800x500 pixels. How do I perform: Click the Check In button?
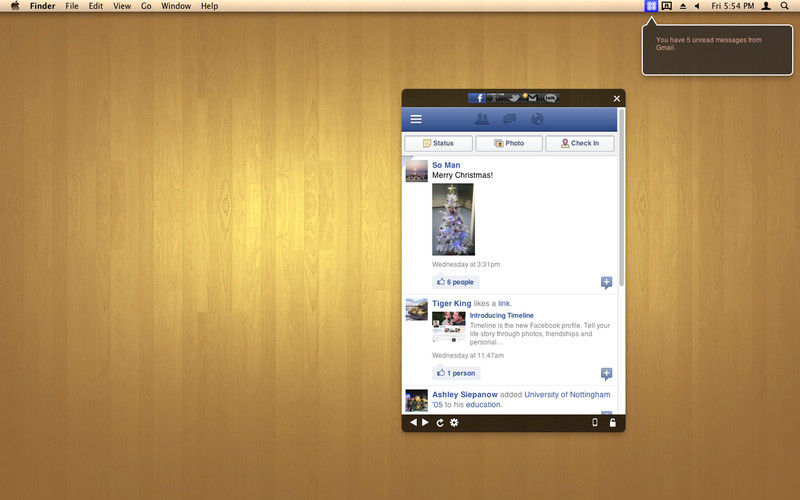580,143
